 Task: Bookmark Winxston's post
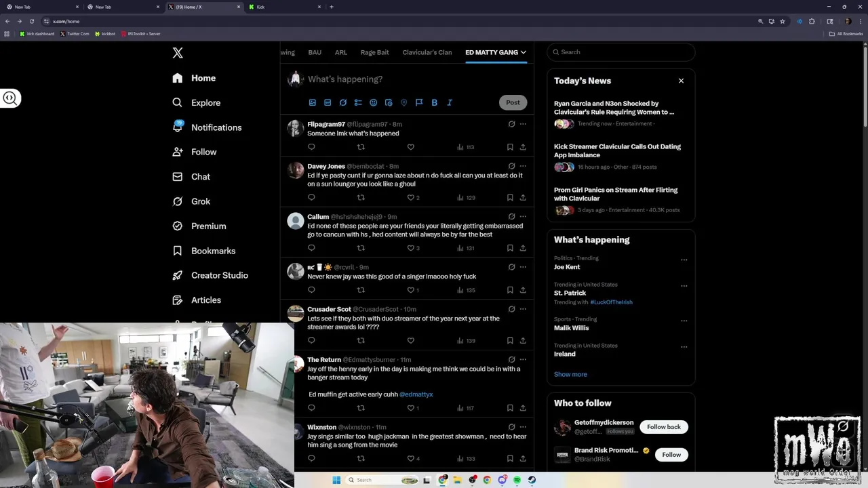tap(510, 459)
